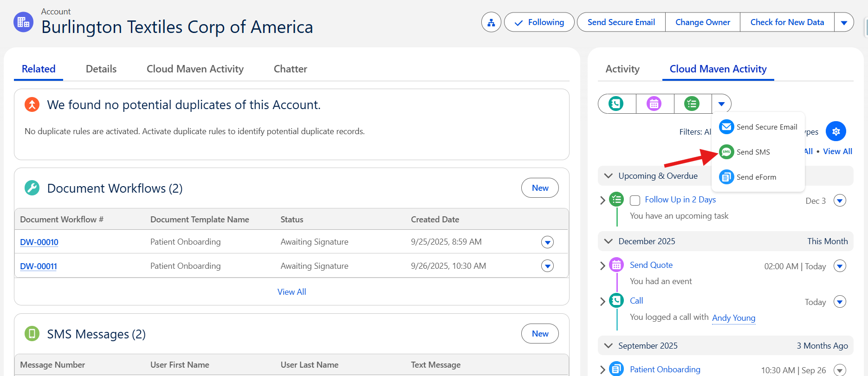The height and width of the screenshot is (376, 868).
Task: Collapse the December 2025 section
Action: [609, 241]
